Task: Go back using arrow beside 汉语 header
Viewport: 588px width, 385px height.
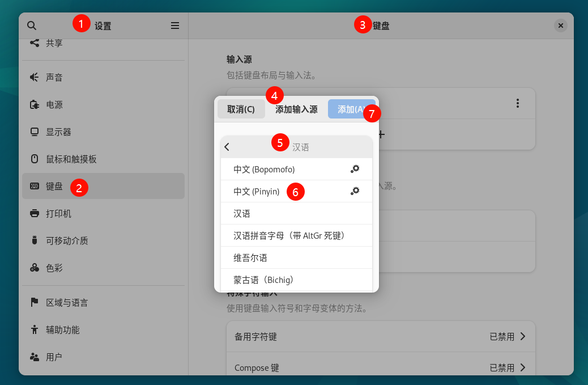Action: click(x=227, y=147)
